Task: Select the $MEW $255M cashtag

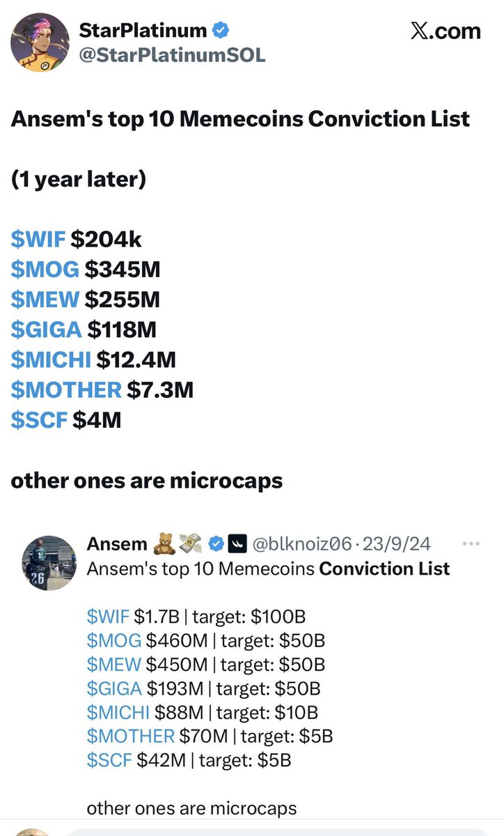Action: point(45,300)
